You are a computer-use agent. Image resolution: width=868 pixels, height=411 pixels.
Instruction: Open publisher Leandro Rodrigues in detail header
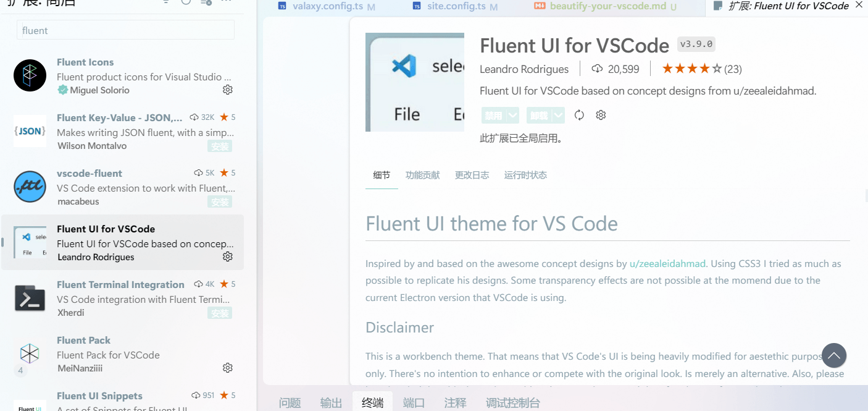point(524,69)
